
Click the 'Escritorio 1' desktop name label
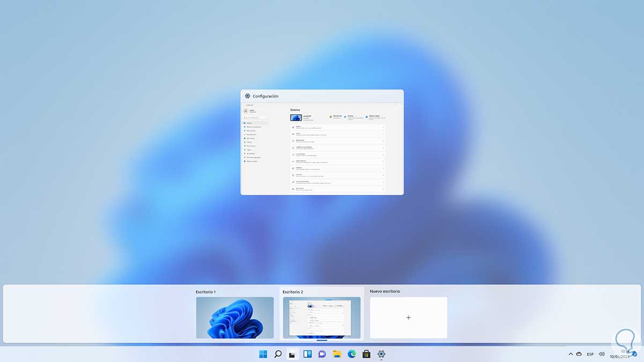tap(206, 292)
